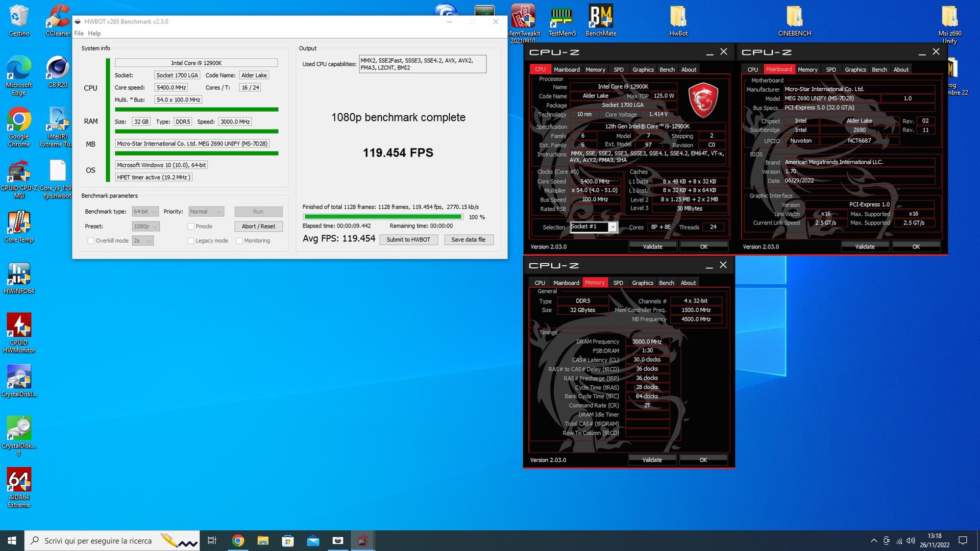Screen dimensions: 980x551
Task: Toggle the Monitoring checkbox
Action: [x=239, y=241]
